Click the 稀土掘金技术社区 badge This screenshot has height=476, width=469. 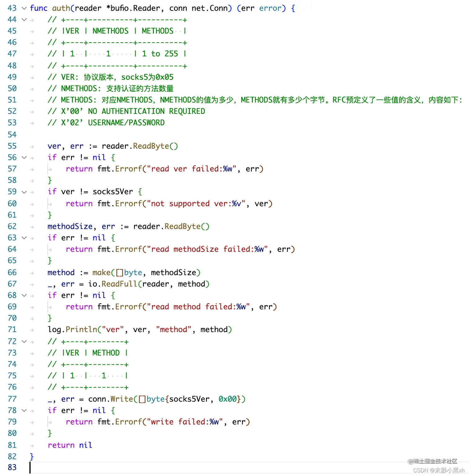point(433,461)
